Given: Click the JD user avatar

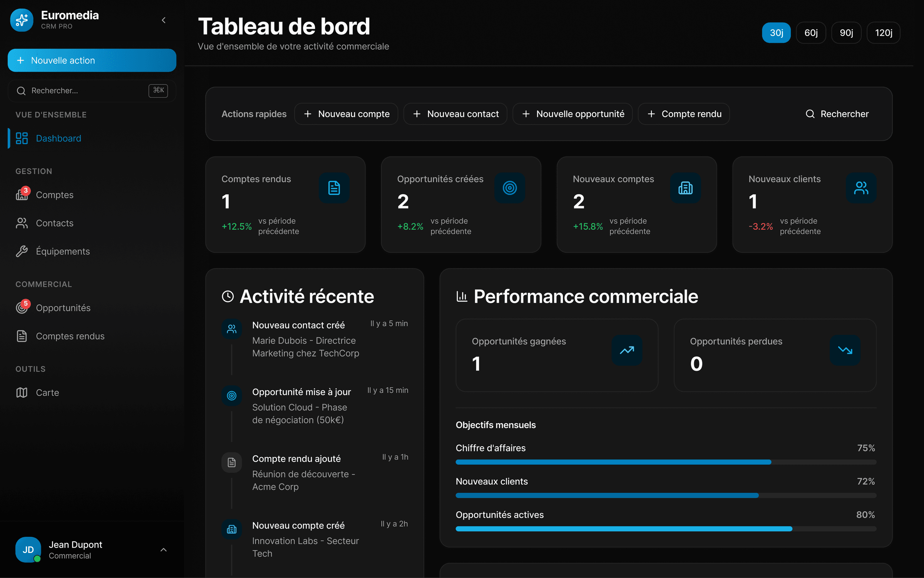Looking at the screenshot, I should click(x=28, y=550).
